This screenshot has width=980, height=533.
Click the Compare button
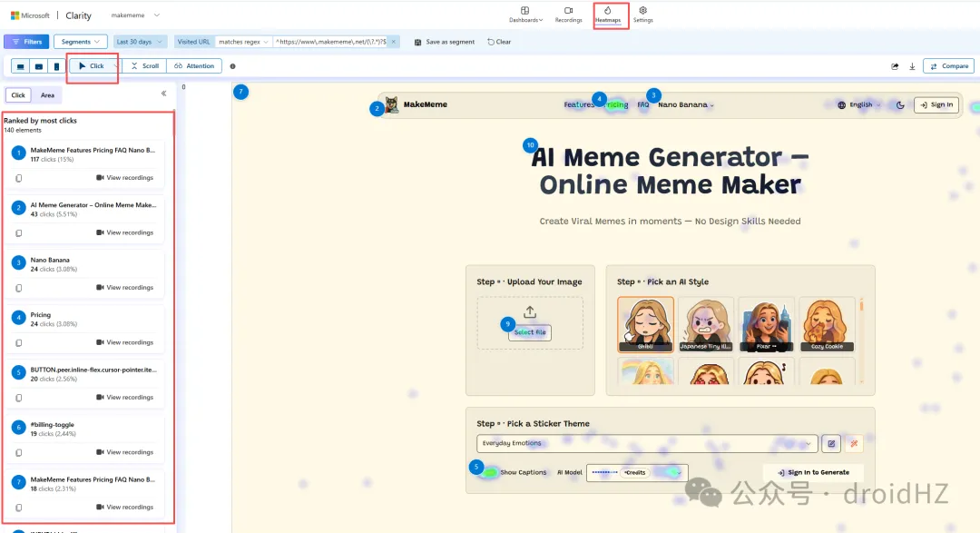pyautogui.click(x=948, y=66)
